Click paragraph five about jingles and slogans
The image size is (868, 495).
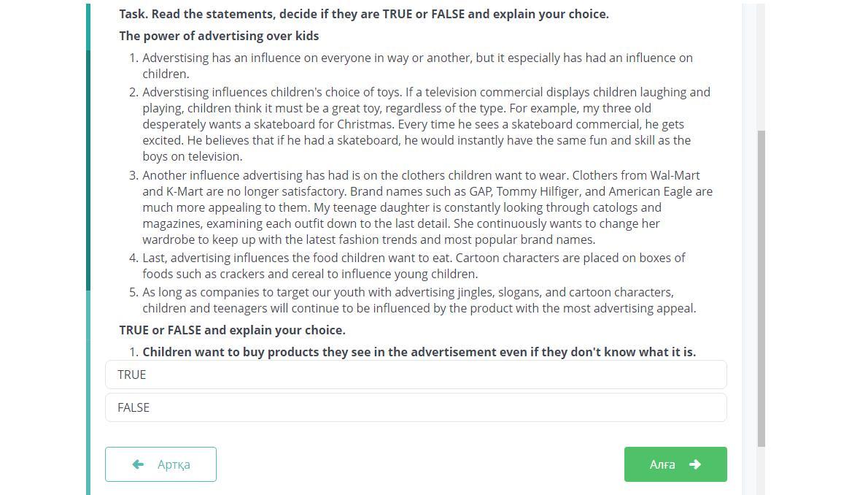tap(419, 300)
